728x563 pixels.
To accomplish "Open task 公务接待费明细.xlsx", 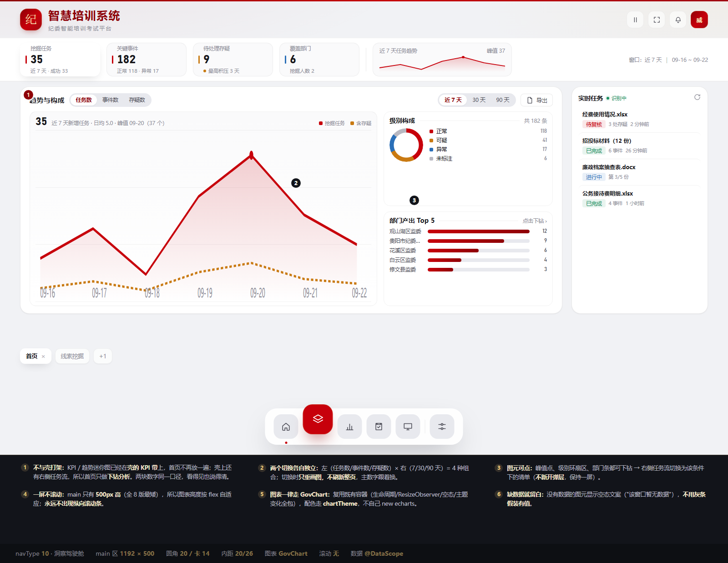I will pos(640,198).
